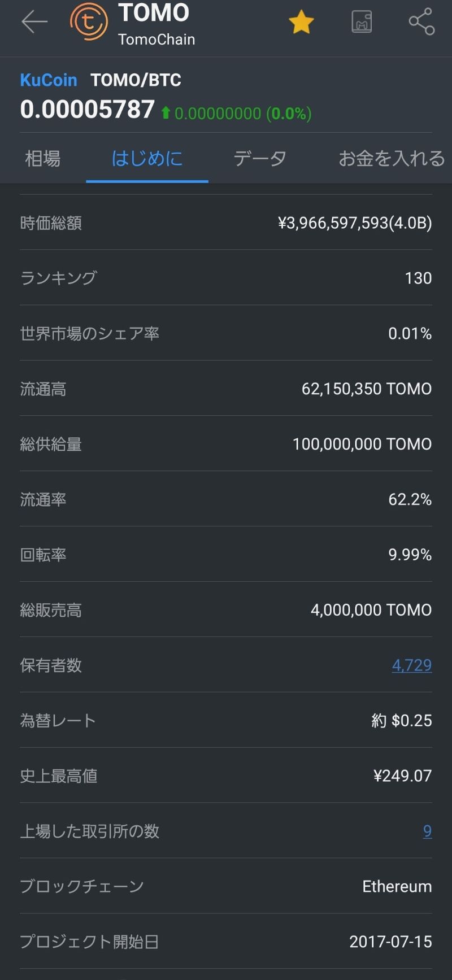Screen dimensions: 452x980
Task: Go to the お金を入れる tab
Action: click(391, 159)
